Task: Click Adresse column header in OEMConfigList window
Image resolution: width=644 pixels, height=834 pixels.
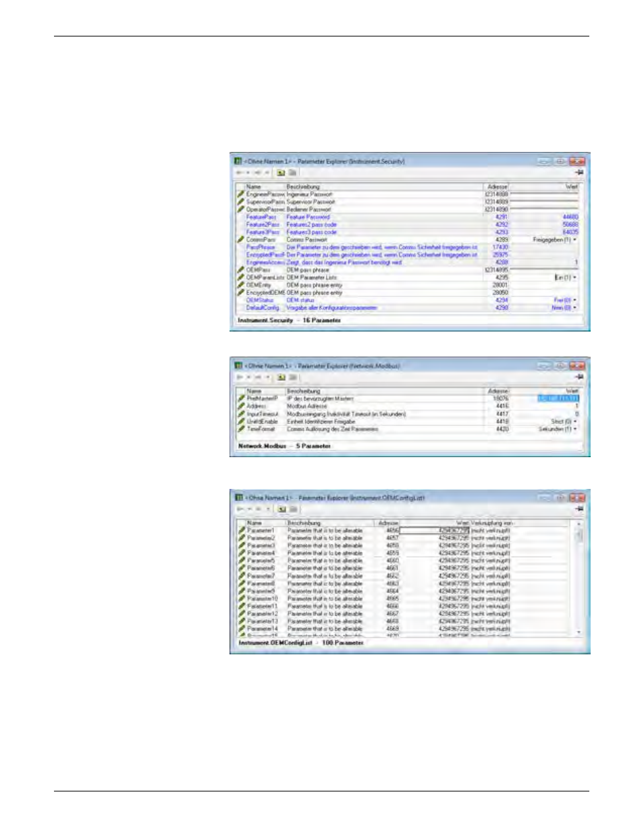Action: (x=388, y=523)
